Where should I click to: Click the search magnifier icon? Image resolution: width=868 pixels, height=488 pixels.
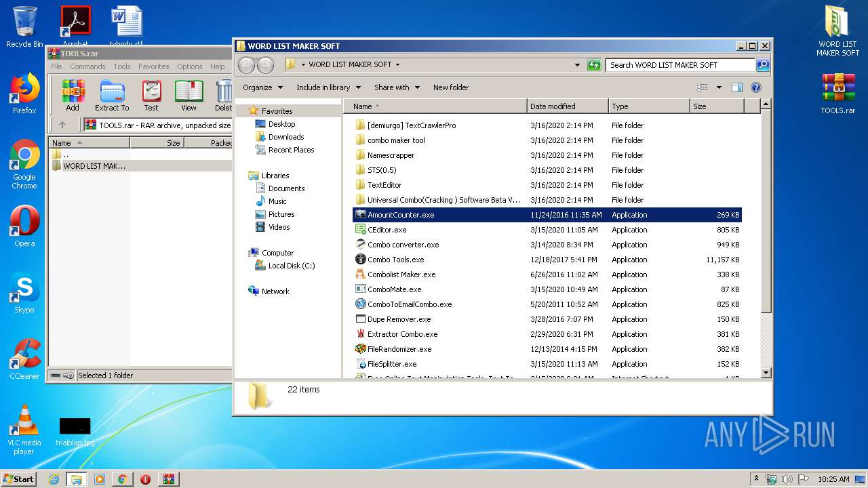pyautogui.click(x=763, y=65)
